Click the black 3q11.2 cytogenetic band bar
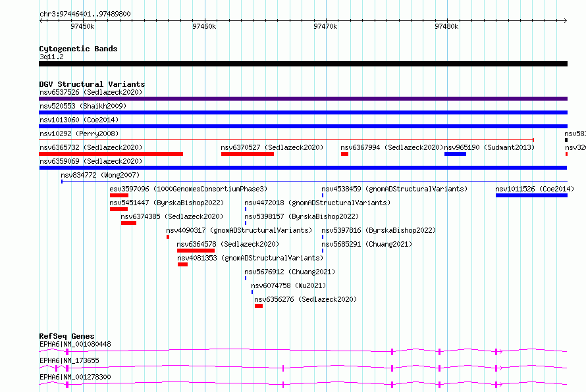The height and width of the screenshot is (392, 586). 303,64
